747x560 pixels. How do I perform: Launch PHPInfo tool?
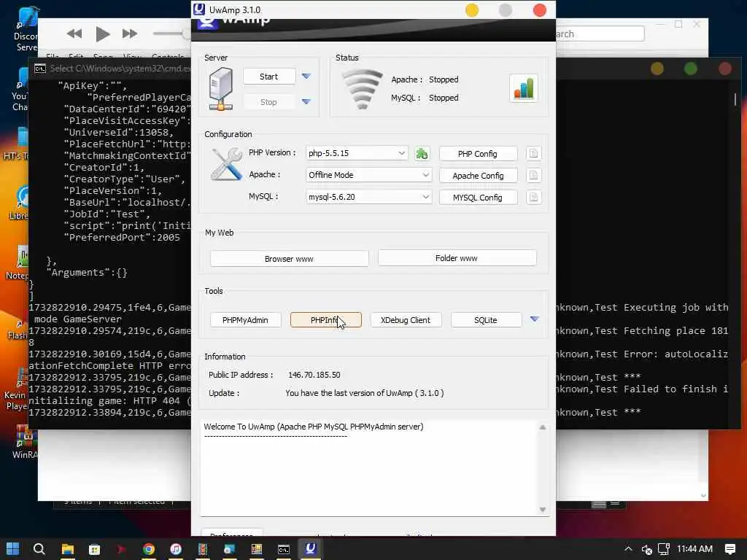tap(326, 320)
